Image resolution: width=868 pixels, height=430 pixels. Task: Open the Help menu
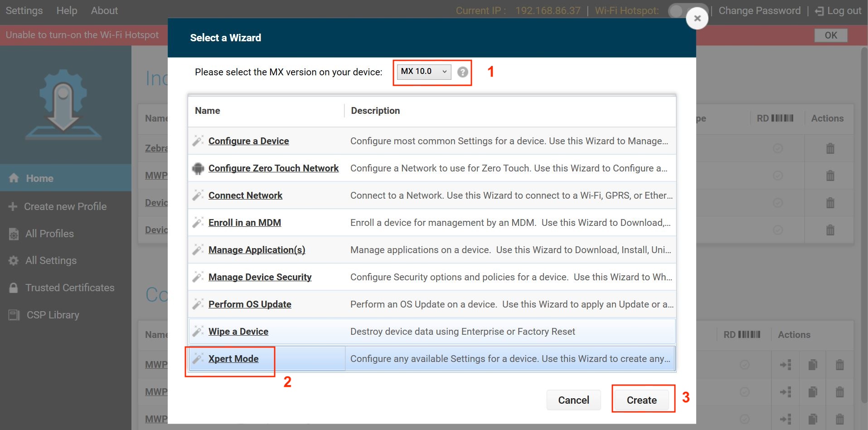(x=67, y=10)
